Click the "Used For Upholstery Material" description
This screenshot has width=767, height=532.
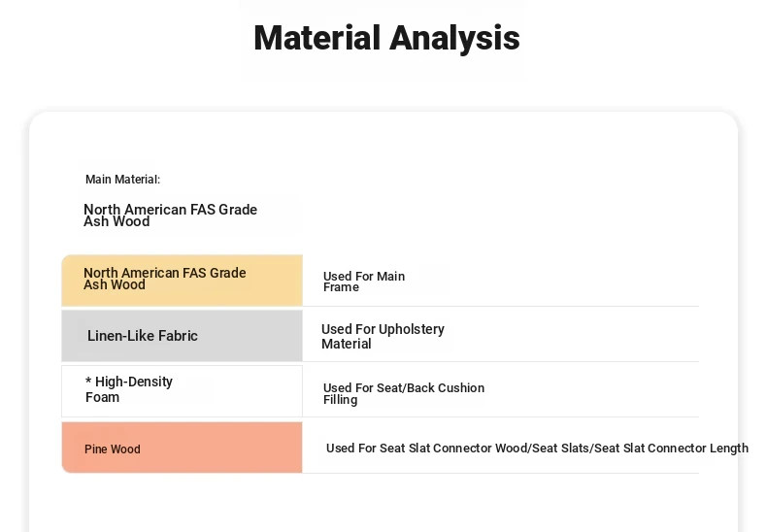pos(383,336)
